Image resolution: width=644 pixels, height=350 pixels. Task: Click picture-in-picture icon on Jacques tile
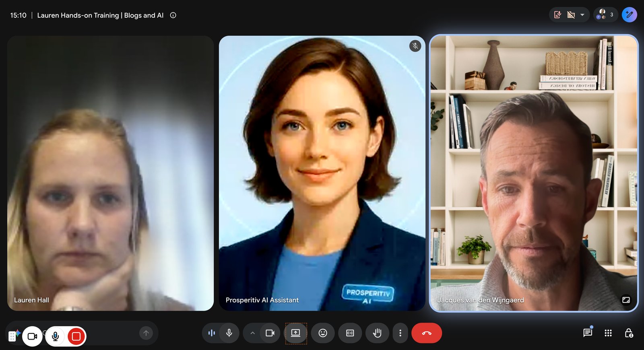click(x=626, y=300)
